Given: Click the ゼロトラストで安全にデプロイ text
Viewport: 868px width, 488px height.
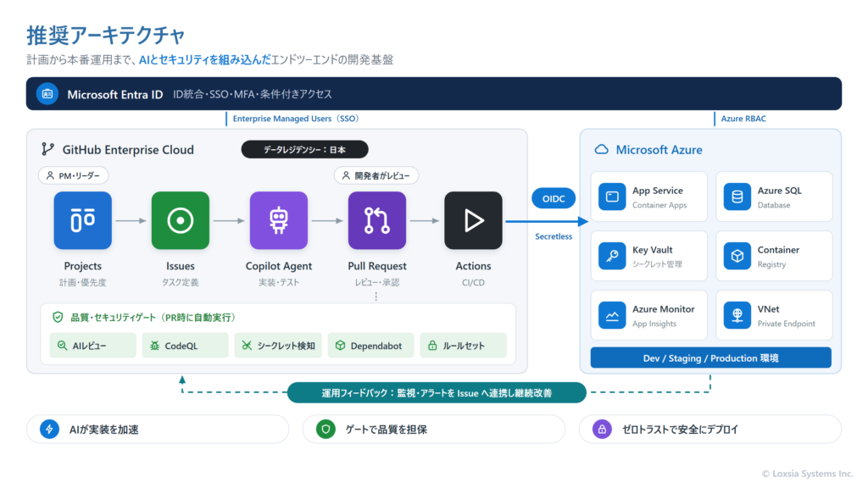Looking at the screenshot, I should click(681, 430).
